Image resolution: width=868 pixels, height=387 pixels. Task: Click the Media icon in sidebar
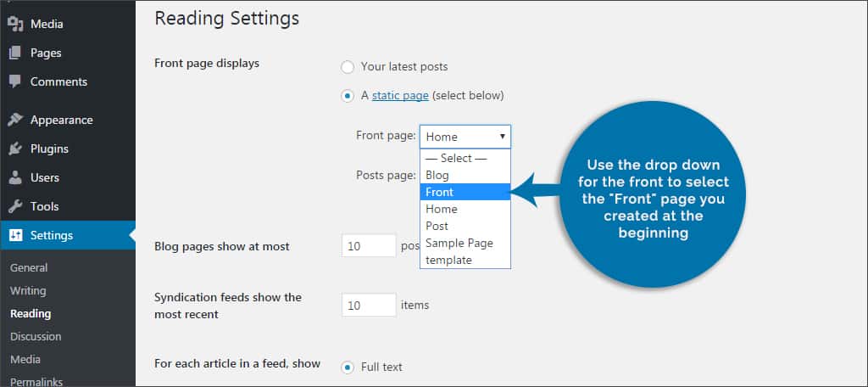point(15,24)
